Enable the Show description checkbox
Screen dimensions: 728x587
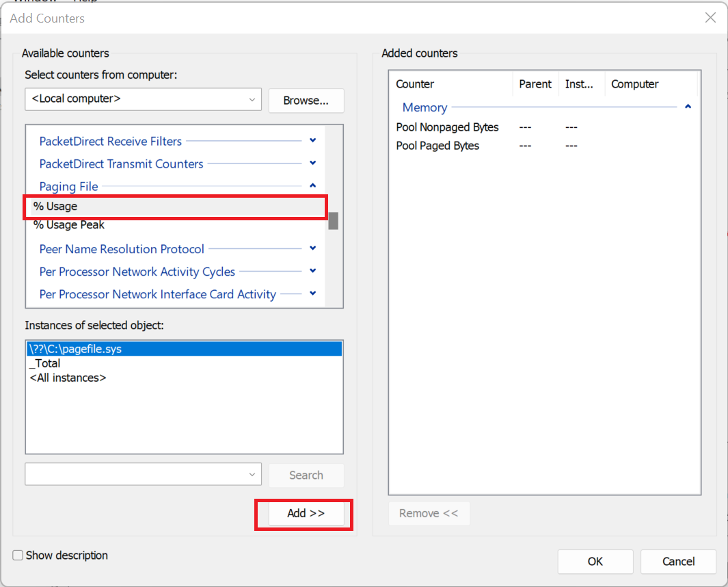coord(18,556)
